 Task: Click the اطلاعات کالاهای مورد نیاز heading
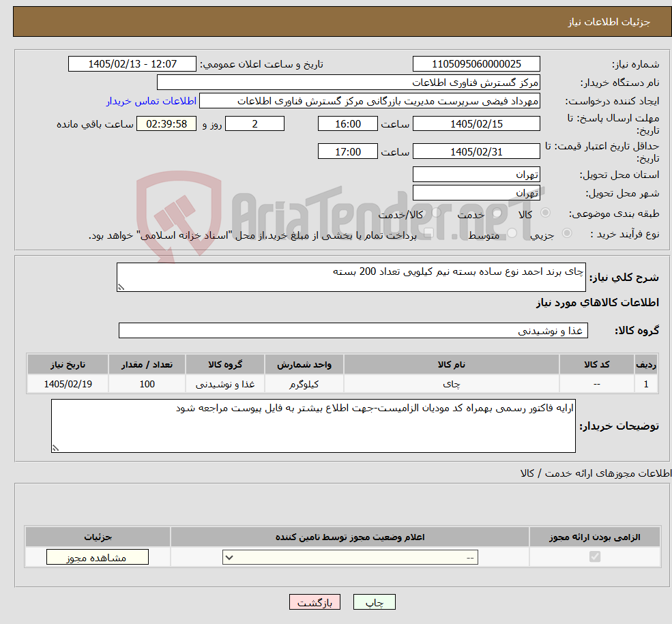[x=598, y=303]
